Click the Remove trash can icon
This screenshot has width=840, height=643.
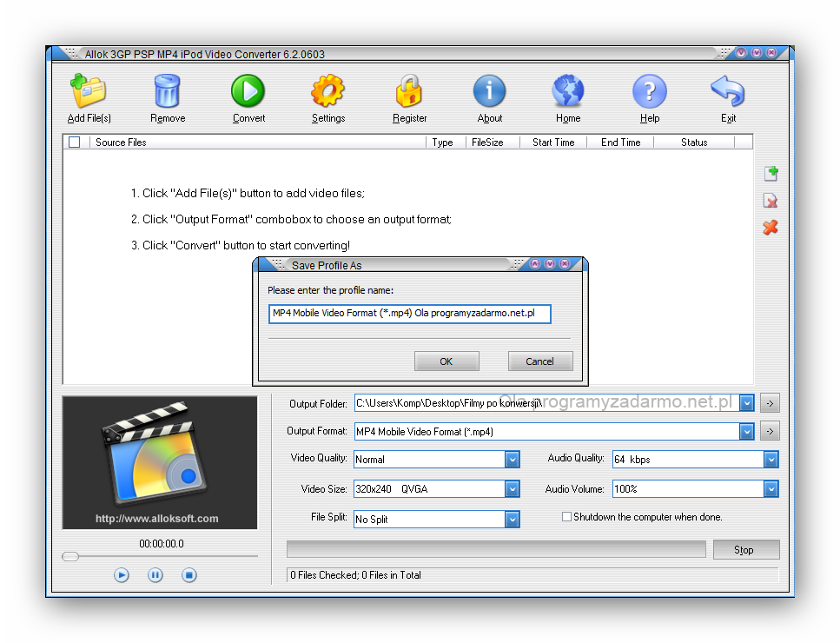(167, 91)
